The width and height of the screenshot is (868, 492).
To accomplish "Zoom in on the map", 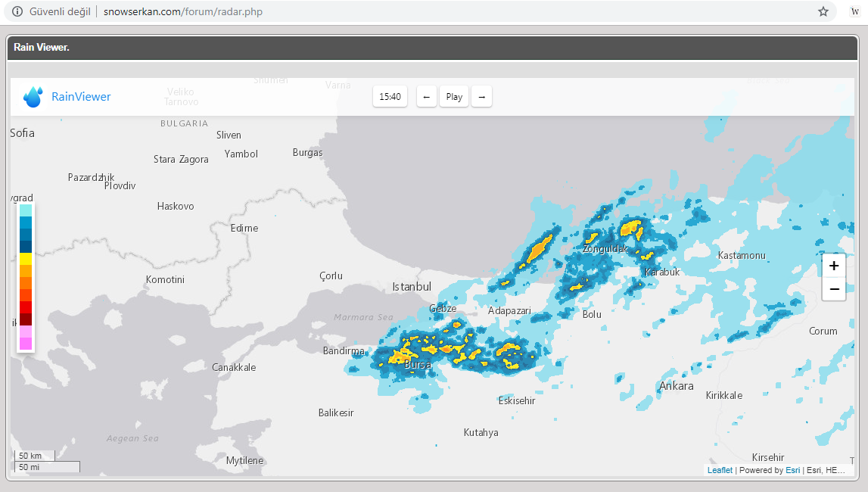I will pyautogui.click(x=834, y=266).
